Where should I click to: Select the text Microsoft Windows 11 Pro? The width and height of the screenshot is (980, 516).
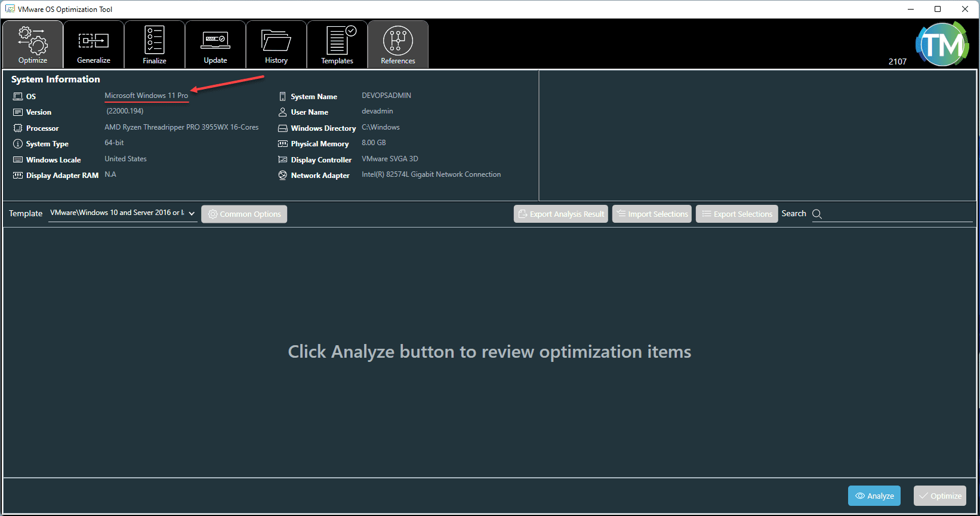[146, 96]
